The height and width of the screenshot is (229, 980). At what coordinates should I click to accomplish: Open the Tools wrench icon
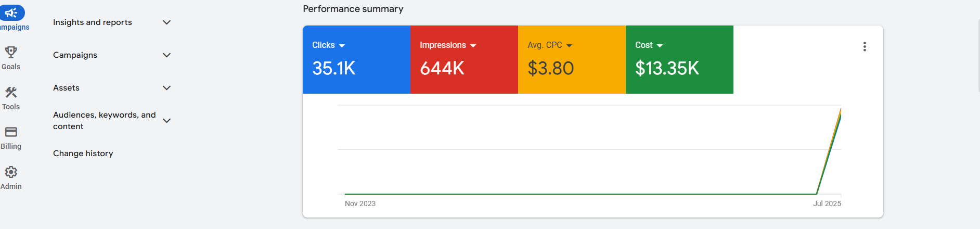coord(11,92)
